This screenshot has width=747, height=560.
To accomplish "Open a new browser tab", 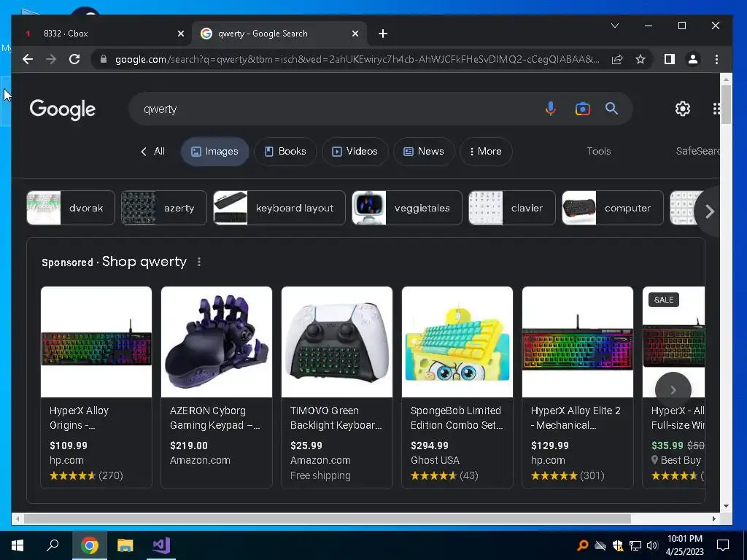I will point(382,34).
